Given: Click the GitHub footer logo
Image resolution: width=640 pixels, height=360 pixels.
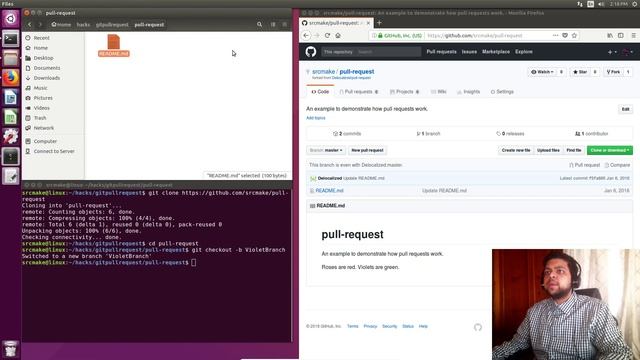Looking at the screenshot, I should [478, 327].
